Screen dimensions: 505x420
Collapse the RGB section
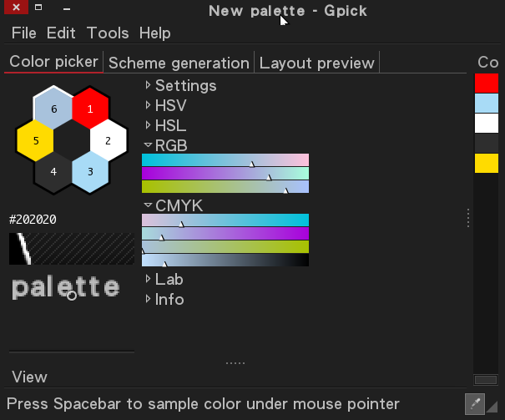[165, 145]
